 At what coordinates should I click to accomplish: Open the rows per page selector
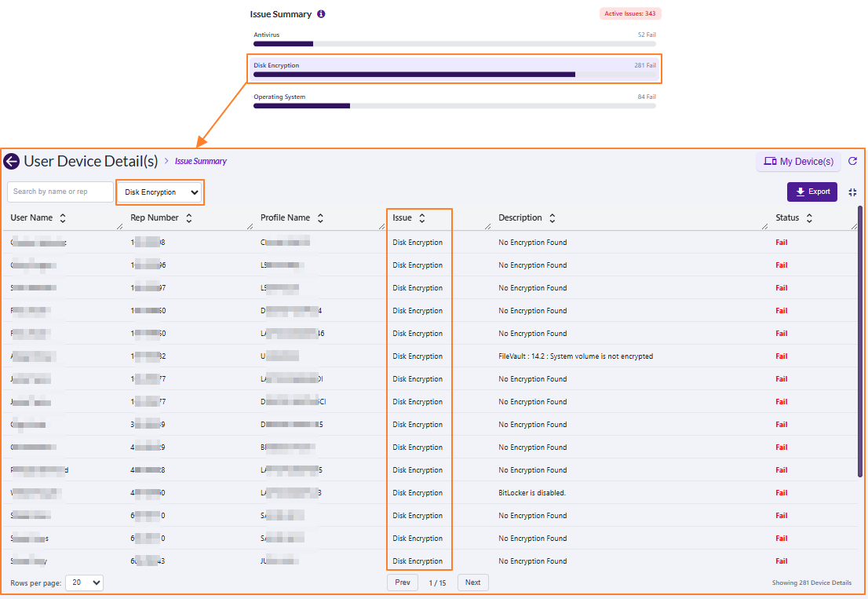(84, 583)
